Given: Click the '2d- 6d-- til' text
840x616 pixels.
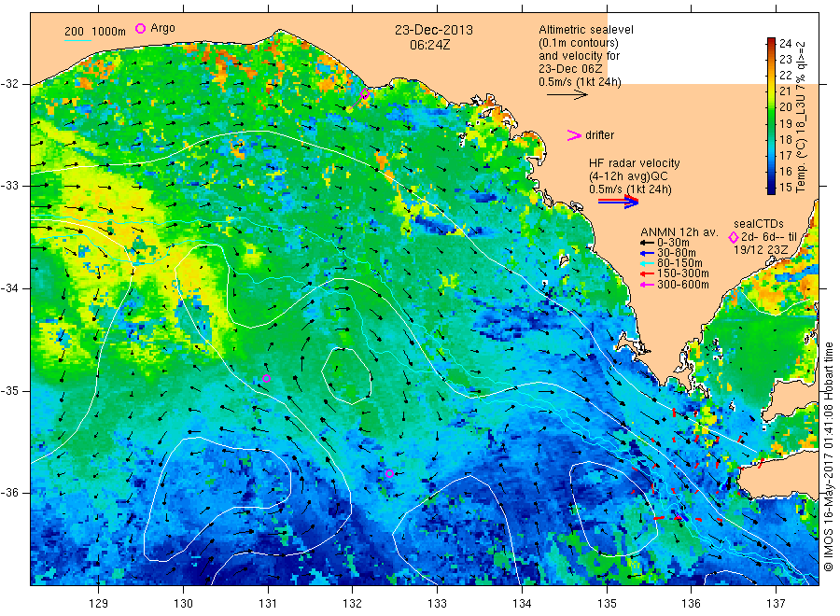Looking at the screenshot, I should click(769, 237).
